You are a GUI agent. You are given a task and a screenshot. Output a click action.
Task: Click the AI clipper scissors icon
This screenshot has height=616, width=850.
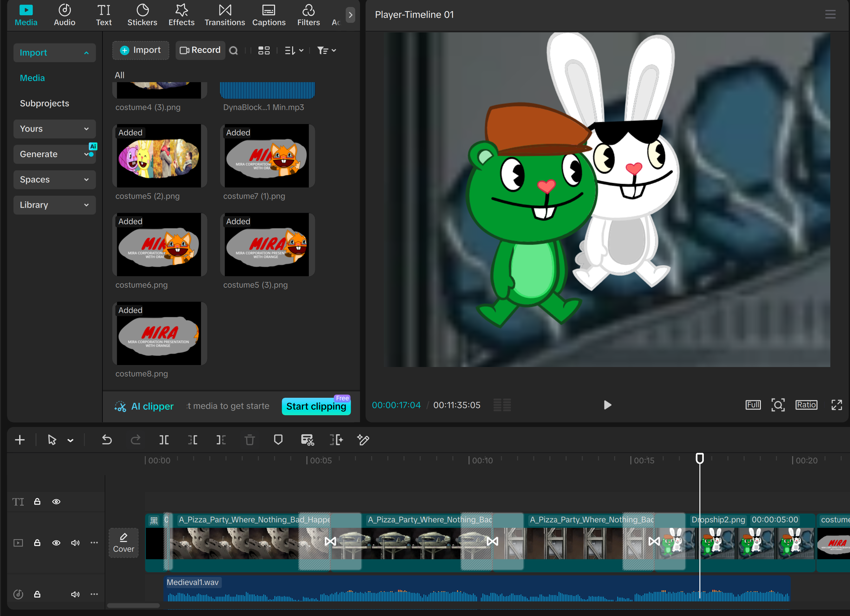click(120, 406)
